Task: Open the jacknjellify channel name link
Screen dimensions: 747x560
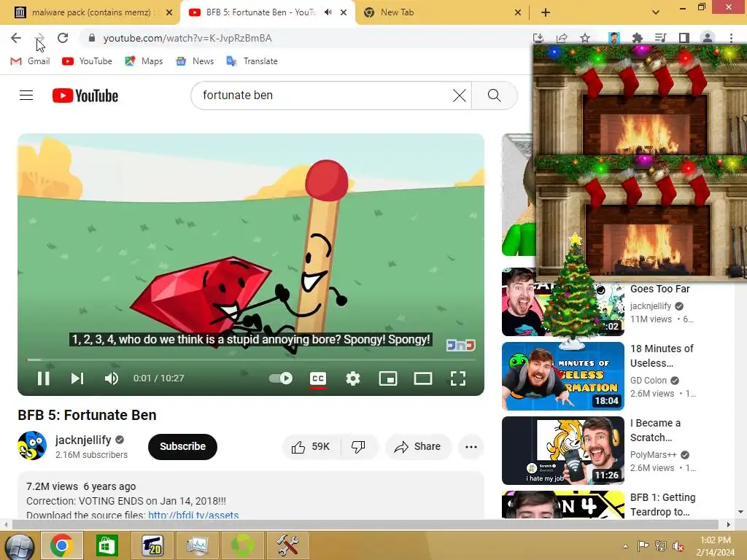Action: [x=83, y=440]
